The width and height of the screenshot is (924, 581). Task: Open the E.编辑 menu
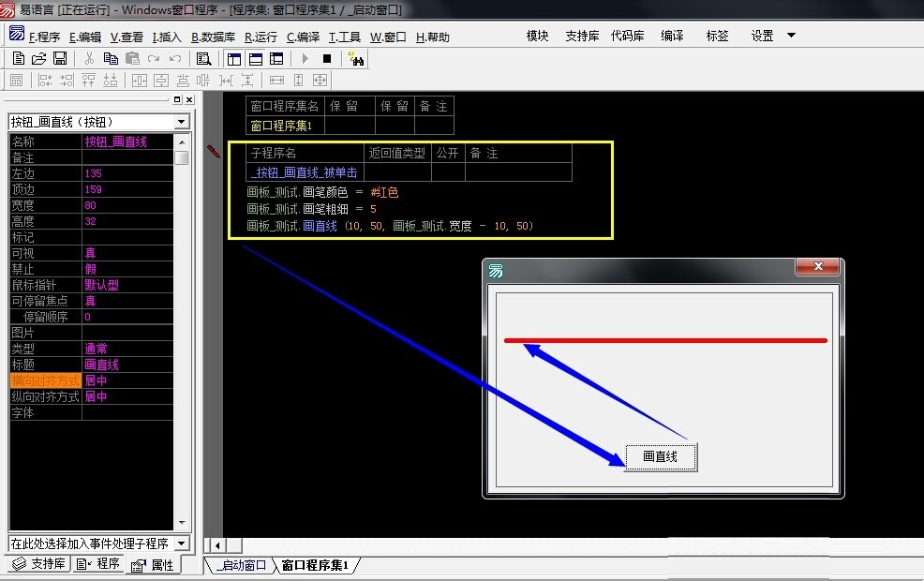click(x=85, y=37)
